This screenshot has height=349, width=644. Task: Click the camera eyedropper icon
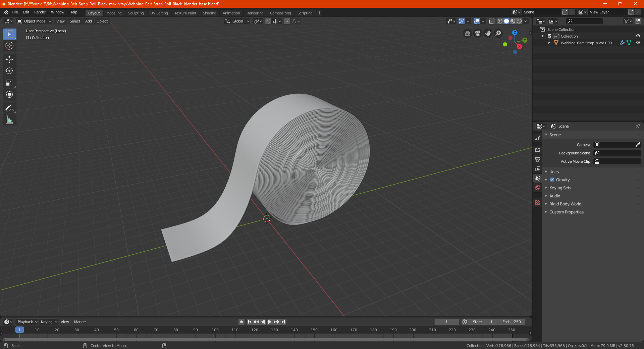638,145
